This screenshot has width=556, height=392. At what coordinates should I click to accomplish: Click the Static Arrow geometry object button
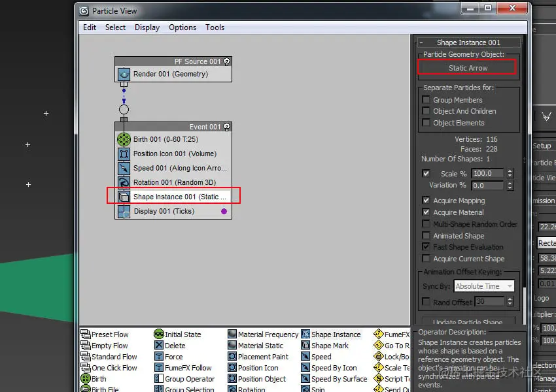pos(467,67)
